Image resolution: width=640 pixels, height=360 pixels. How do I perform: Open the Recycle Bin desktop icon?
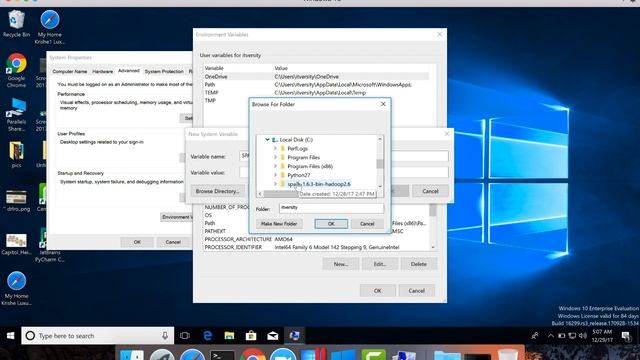point(16,24)
